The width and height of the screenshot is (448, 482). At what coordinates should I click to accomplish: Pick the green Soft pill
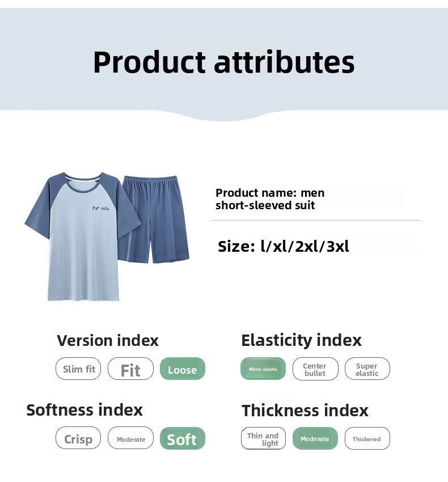point(183,438)
